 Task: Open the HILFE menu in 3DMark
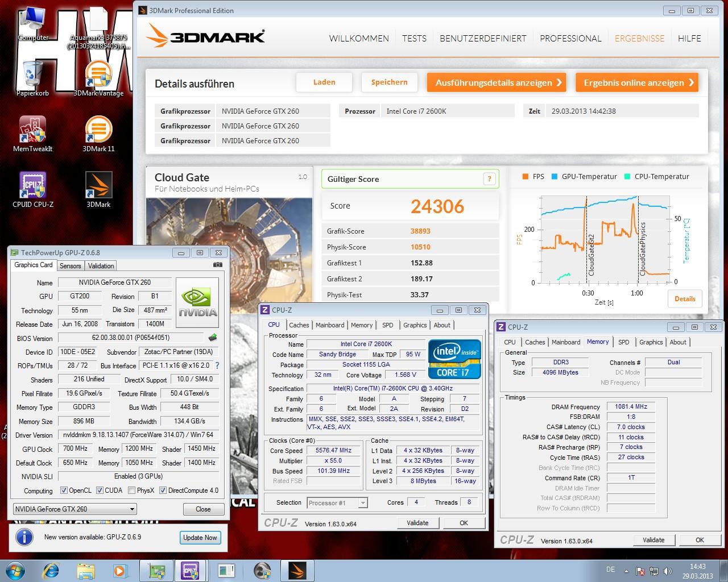coord(689,38)
